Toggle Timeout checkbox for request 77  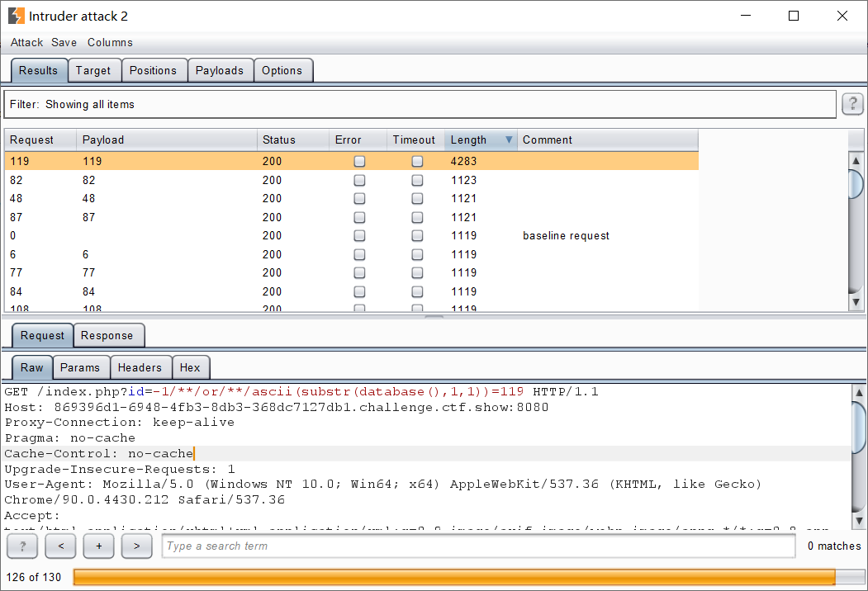pyautogui.click(x=417, y=272)
